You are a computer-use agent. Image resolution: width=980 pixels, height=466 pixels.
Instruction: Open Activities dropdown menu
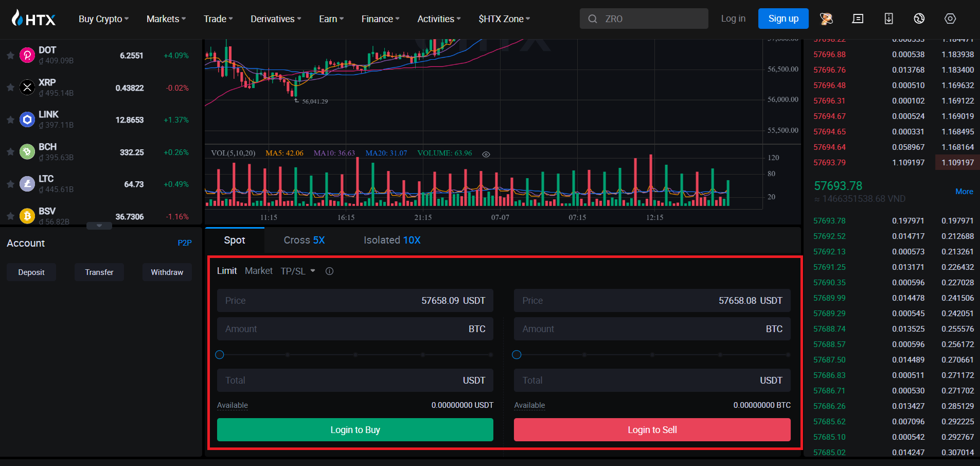pos(439,19)
